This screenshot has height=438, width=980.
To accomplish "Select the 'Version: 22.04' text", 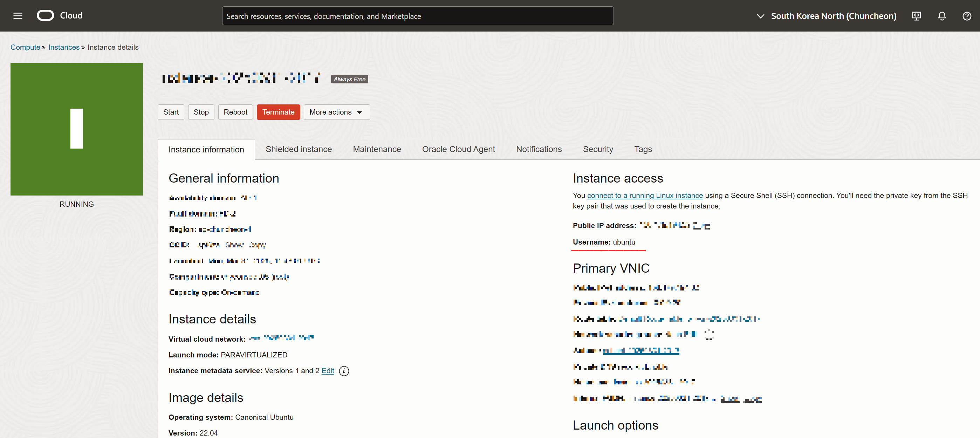I will [193, 433].
